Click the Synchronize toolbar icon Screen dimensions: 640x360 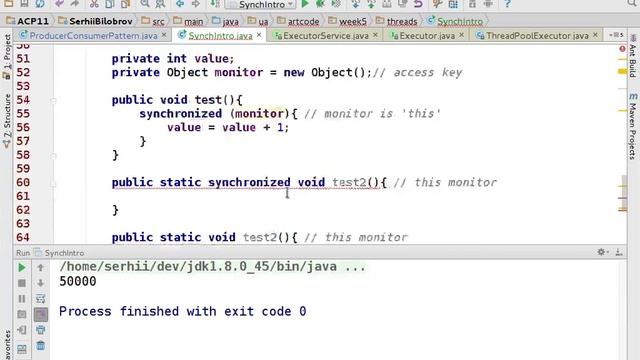40,4
